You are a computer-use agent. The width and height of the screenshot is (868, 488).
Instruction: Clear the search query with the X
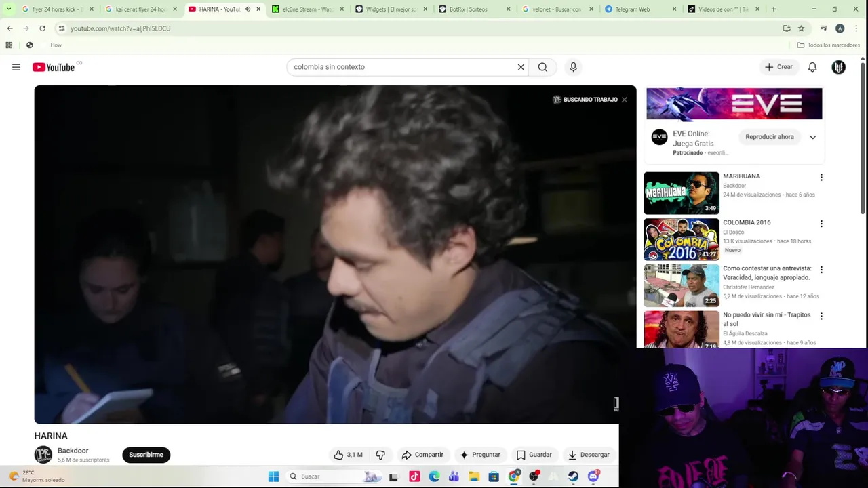521,67
